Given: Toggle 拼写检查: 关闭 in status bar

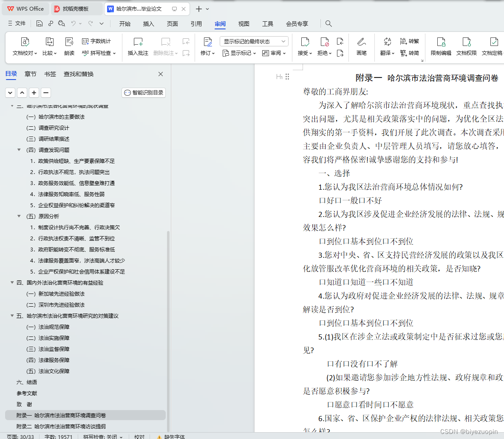Looking at the screenshot, I should (x=103, y=436).
